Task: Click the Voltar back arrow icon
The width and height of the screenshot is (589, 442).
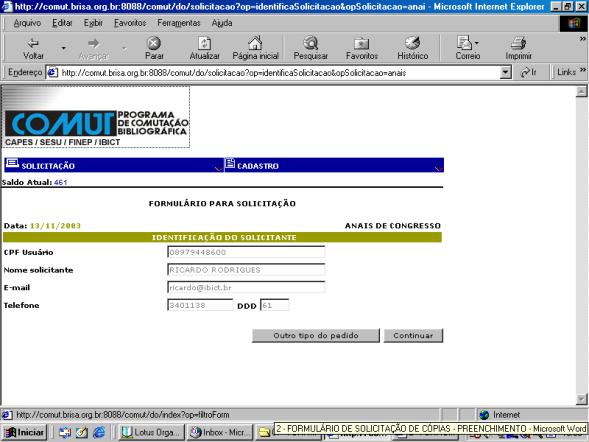Action: [x=33, y=43]
